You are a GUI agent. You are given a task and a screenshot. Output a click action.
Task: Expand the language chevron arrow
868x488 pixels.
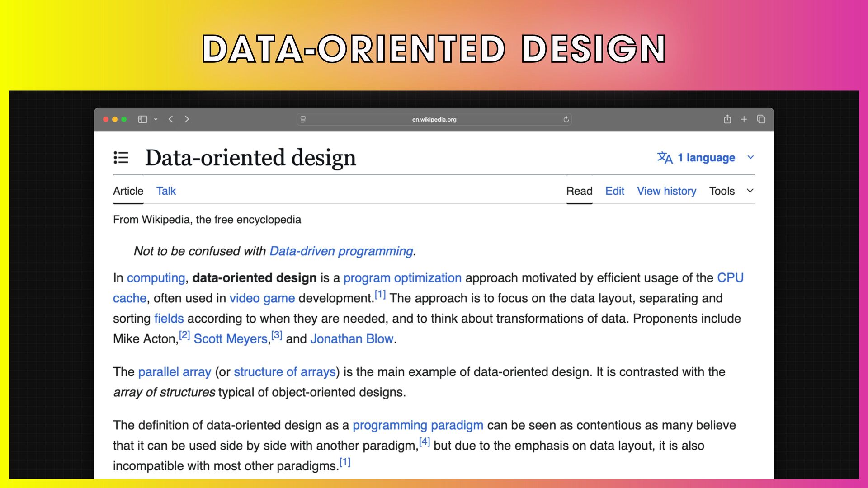tap(750, 157)
